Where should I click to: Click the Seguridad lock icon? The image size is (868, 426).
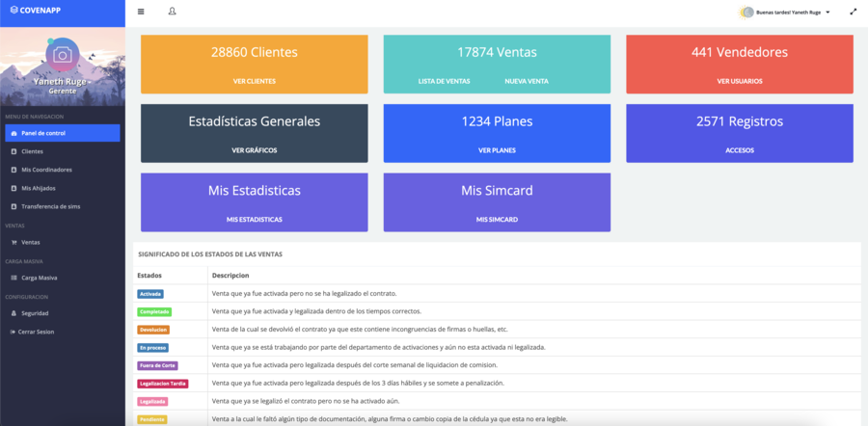pos(14,313)
